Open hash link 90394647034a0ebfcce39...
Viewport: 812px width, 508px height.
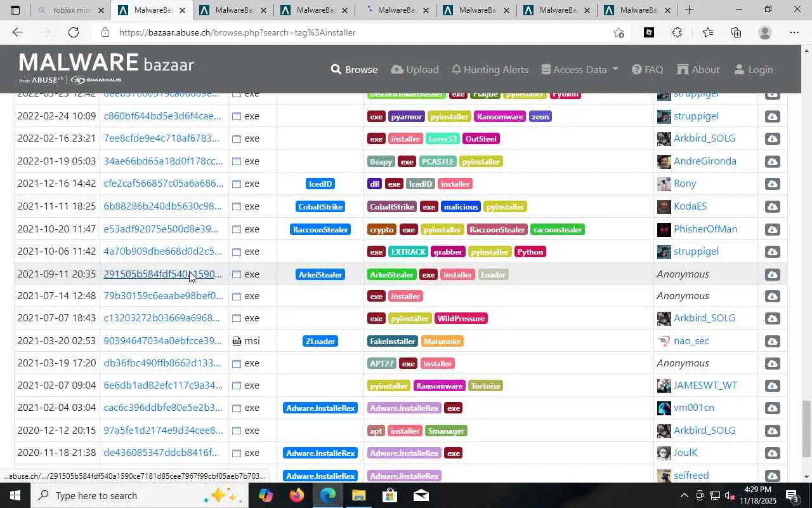tap(163, 341)
